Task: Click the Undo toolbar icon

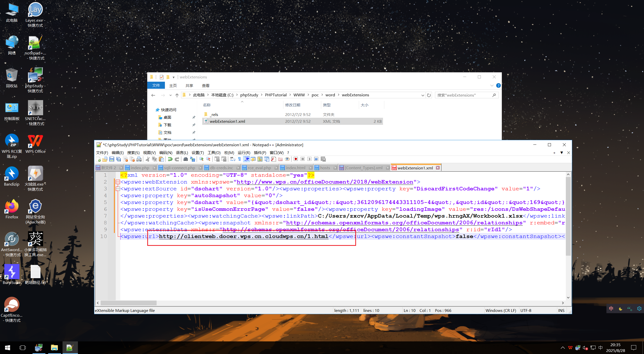Action: [170, 159]
